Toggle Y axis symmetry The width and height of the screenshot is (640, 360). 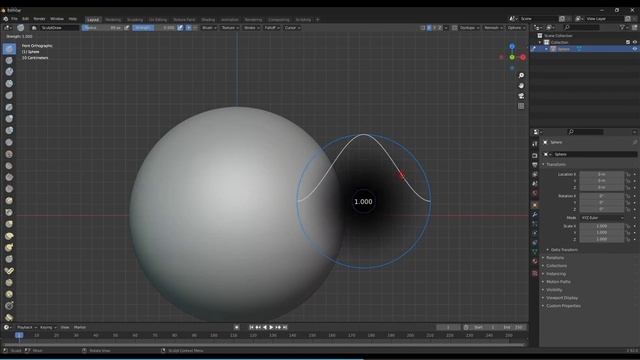point(434,28)
